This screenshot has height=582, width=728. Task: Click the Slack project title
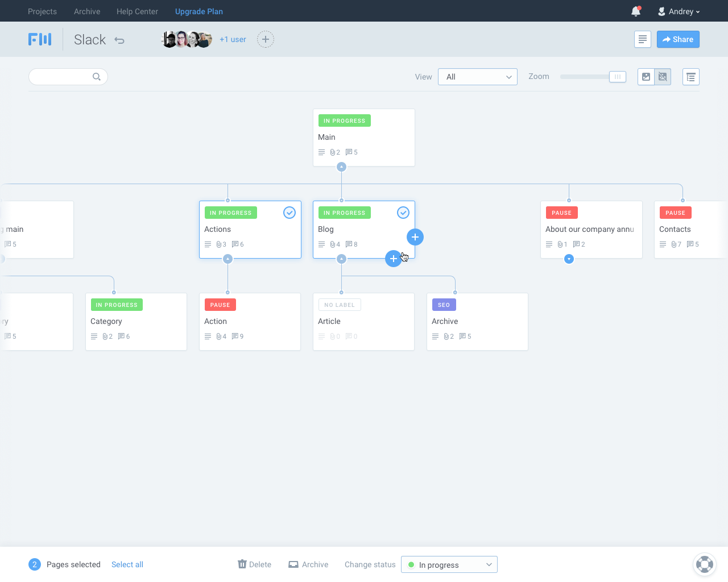pos(90,40)
